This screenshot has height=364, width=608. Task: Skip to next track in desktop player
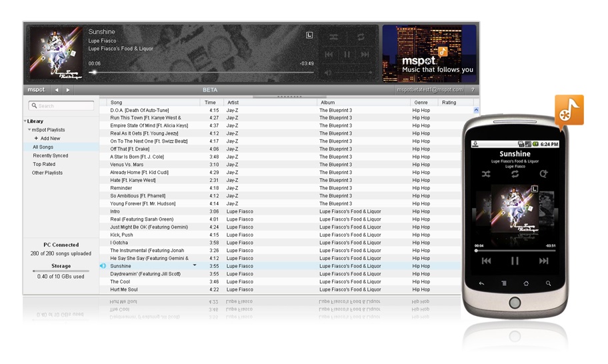(365, 54)
